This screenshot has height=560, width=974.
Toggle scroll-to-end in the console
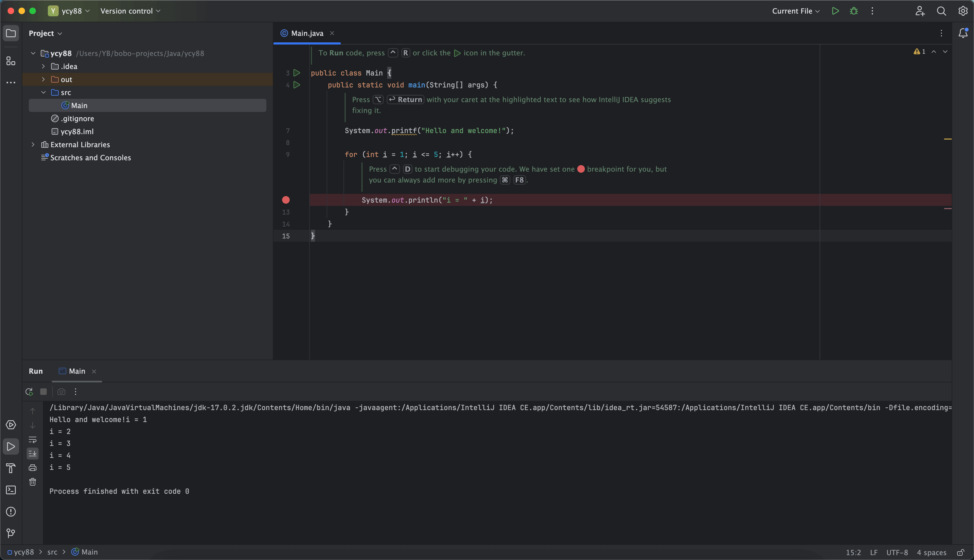tap(33, 454)
